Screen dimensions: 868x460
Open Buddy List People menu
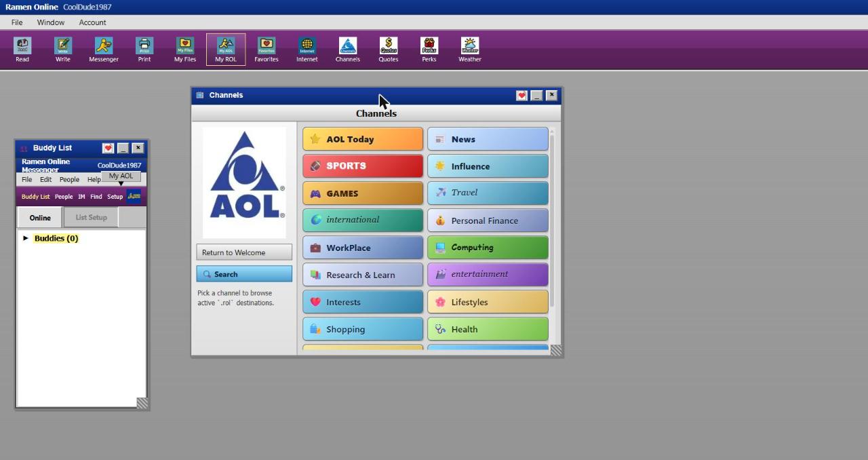pos(69,180)
